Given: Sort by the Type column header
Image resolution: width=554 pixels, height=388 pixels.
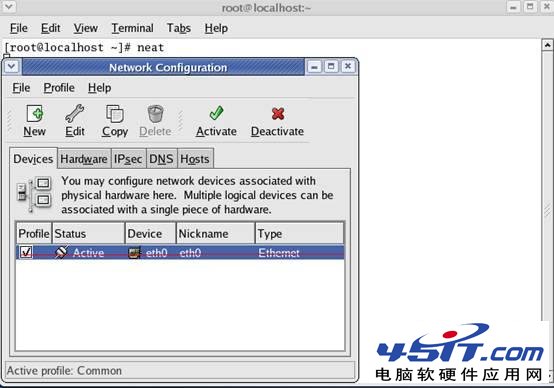Looking at the screenshot, I should [299, 233].
